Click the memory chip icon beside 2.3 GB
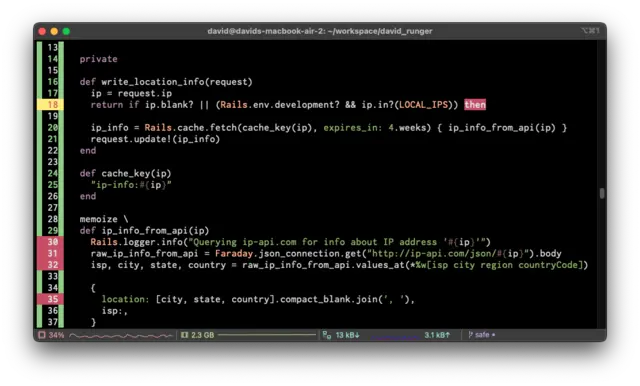The height and width of the screenshot is (386, 640). [x=184, y=335]
